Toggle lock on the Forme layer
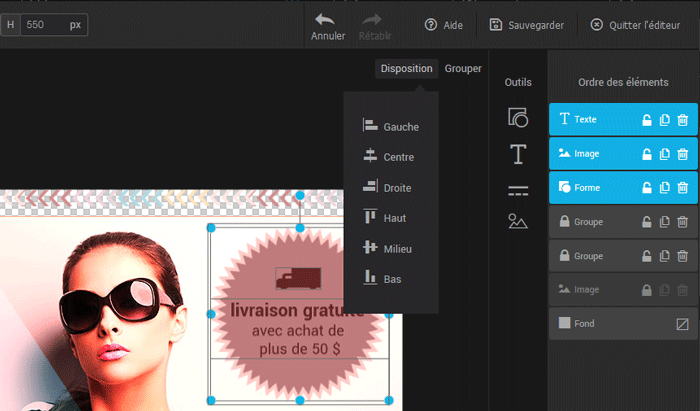 tap(647, 188)
